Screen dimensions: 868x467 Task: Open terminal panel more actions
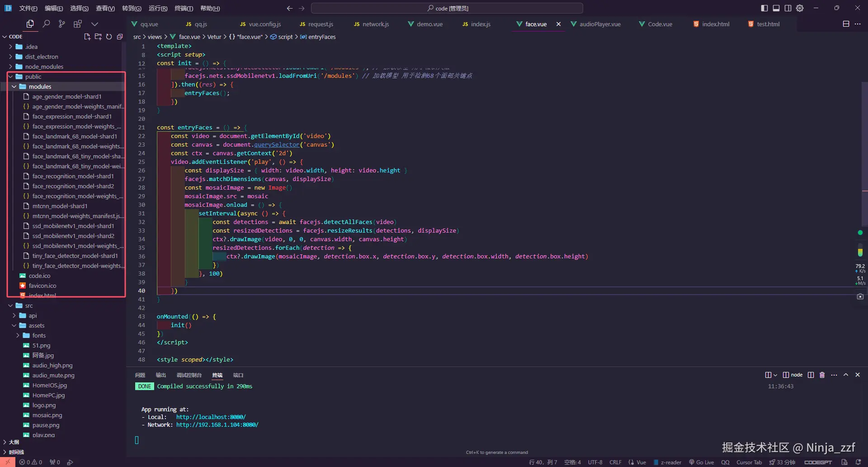(x=834, y=375)
